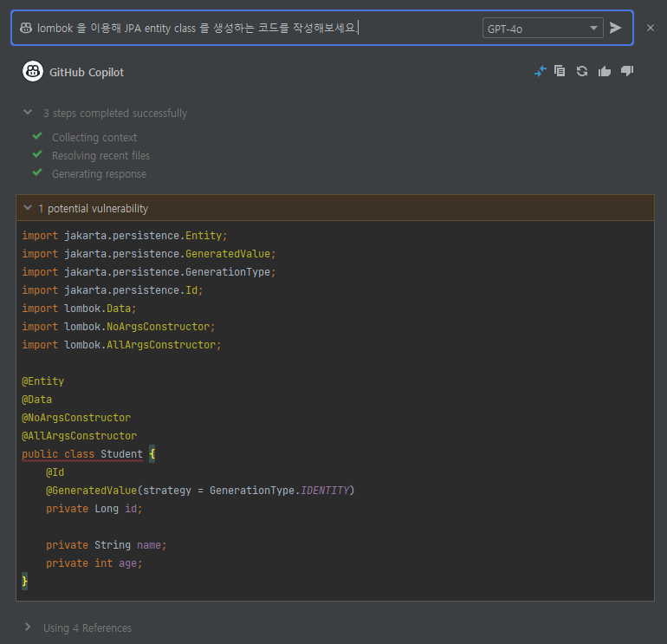Regenerate the response with refresh icon

[582, 71]
